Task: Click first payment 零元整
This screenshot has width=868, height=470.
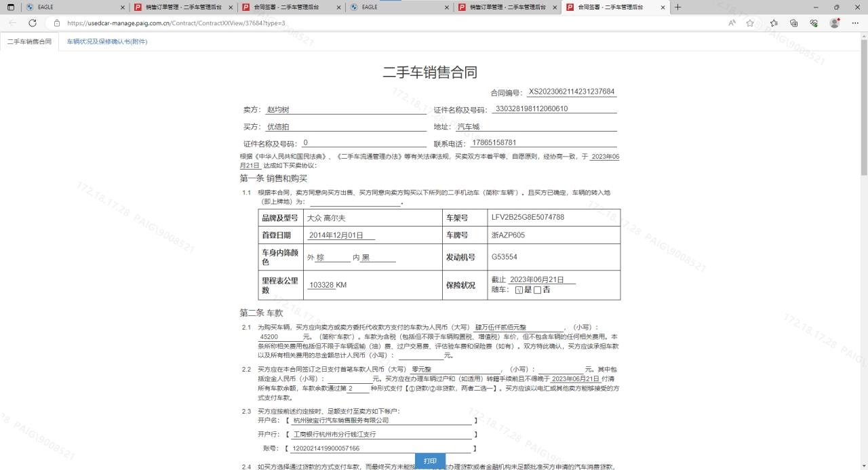Action: 422,369
